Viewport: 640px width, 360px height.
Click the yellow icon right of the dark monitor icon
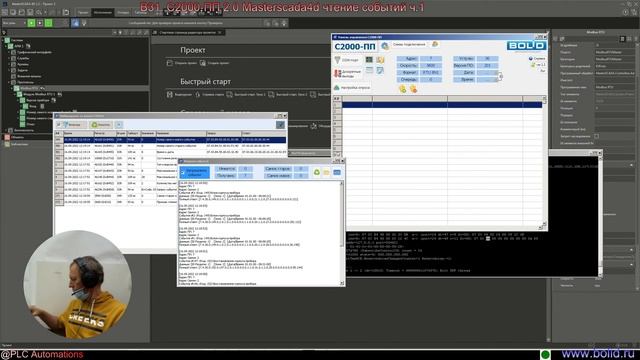(x=380, y=60)
